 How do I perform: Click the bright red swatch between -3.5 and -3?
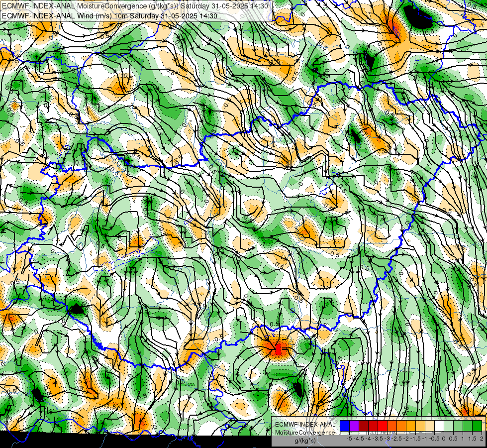point(383,426)
